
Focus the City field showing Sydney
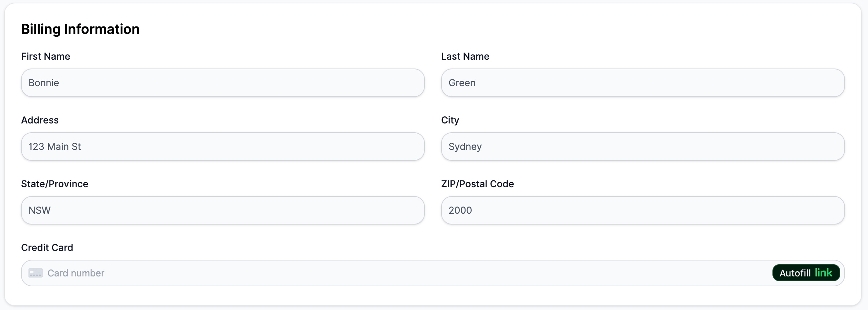tap(642, 146)
